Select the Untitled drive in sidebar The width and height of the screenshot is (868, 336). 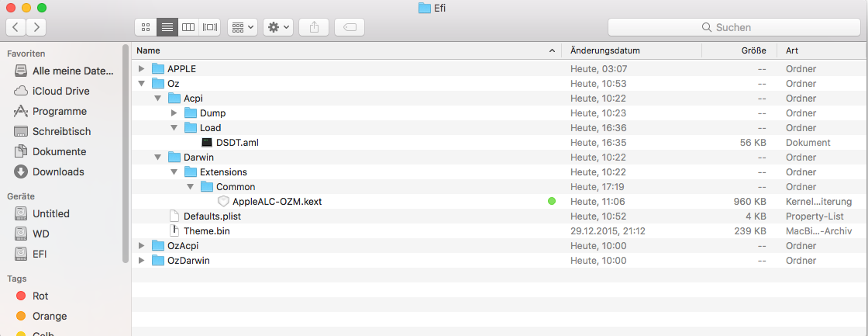42,213
